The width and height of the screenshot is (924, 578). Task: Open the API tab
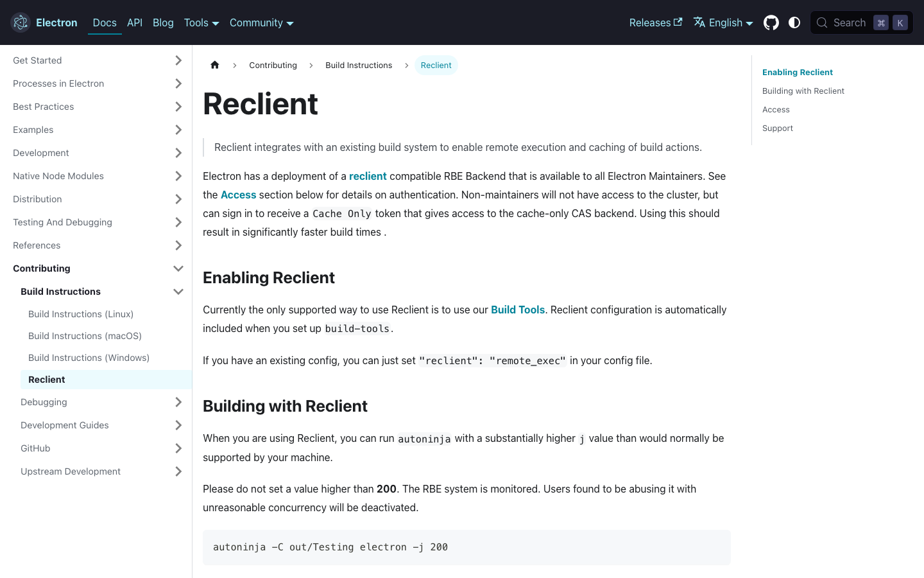pos(135,22)
